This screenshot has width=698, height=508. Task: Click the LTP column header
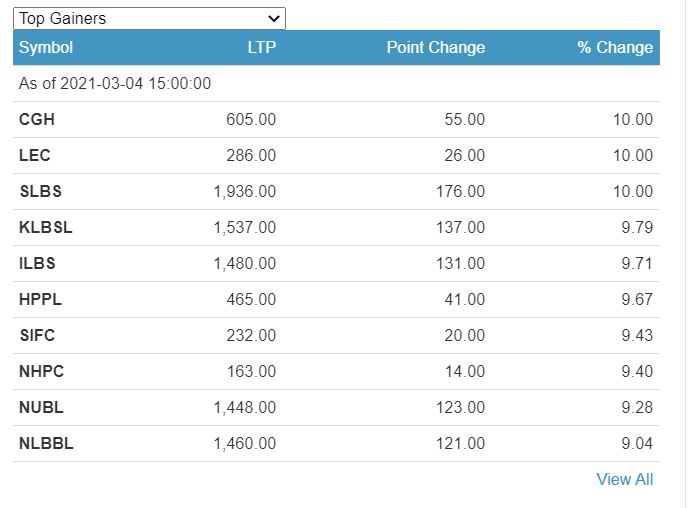point(261,47)
